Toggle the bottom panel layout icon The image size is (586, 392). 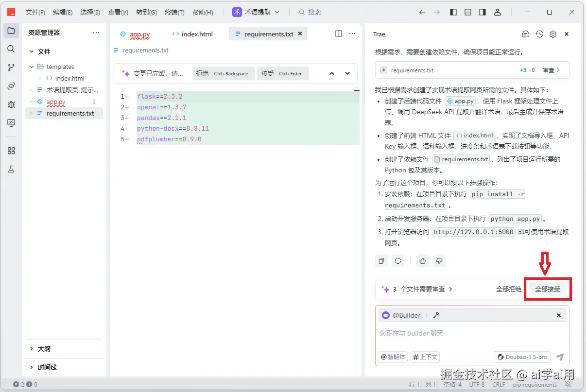pos(468,12)
